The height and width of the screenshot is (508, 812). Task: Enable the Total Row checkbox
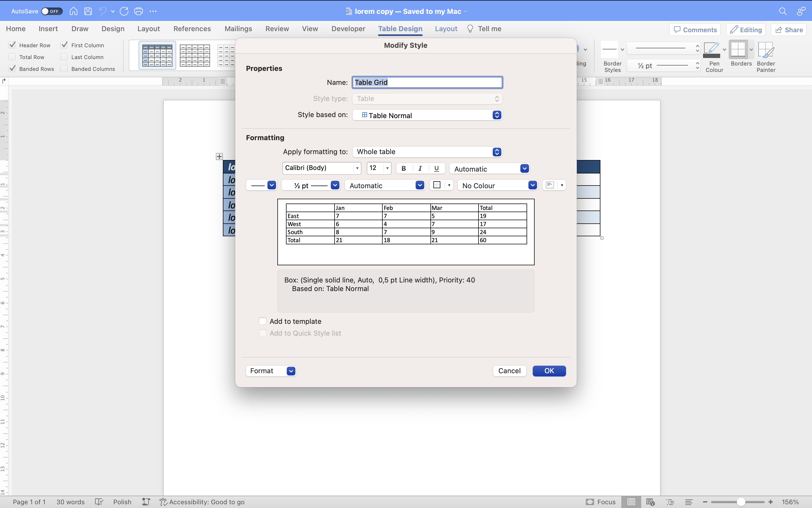point(12,57)
